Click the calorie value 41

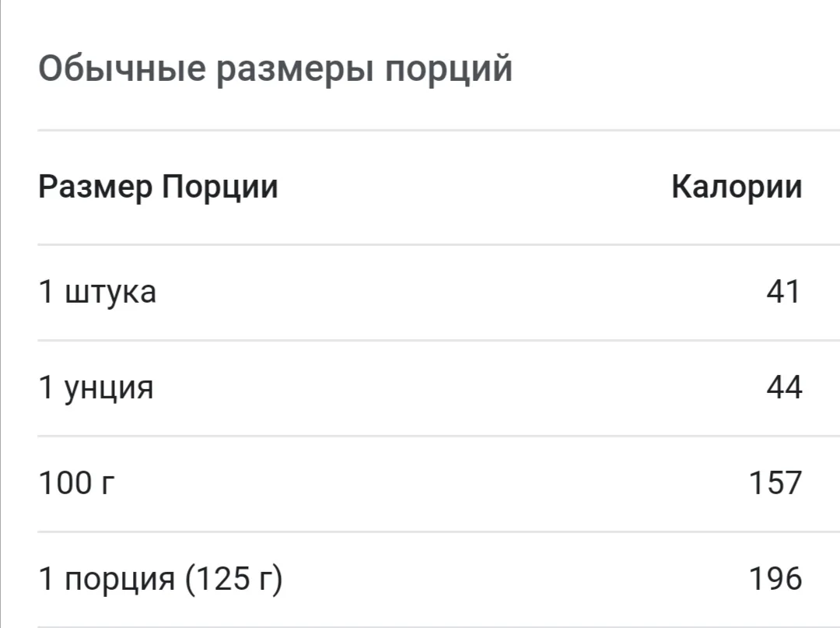(x=782, y=293)
